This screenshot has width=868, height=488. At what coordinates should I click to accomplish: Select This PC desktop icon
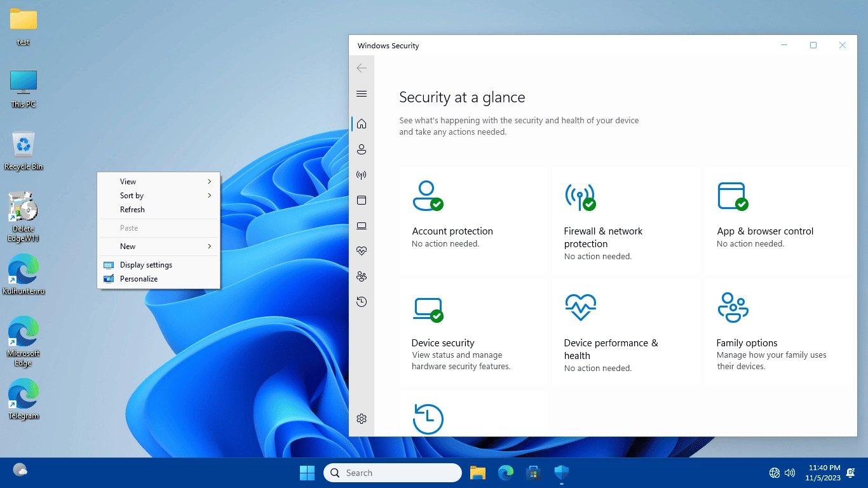[24, 89]
